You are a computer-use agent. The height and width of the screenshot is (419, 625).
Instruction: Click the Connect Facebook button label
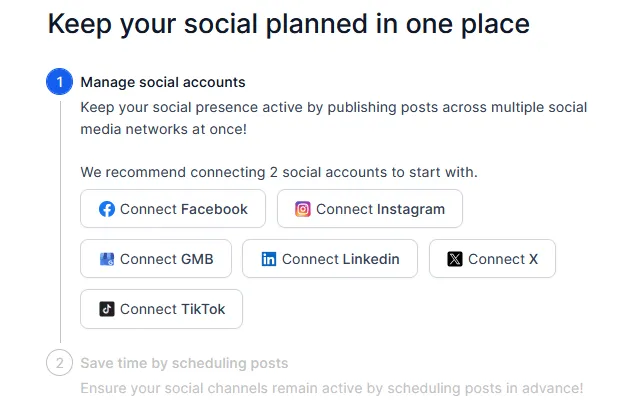[184, 209]
